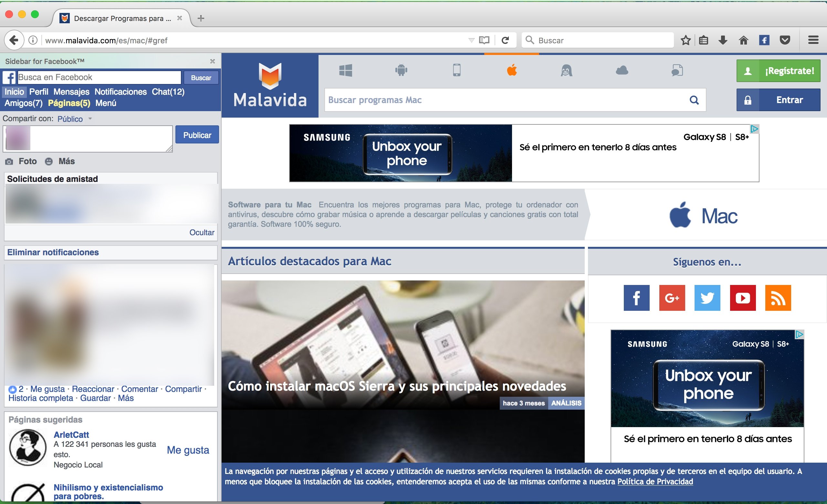Click Compartir under the post
The width and height of the screenshot is (827, 504).
pyautogui.click(x=183, y=389)
